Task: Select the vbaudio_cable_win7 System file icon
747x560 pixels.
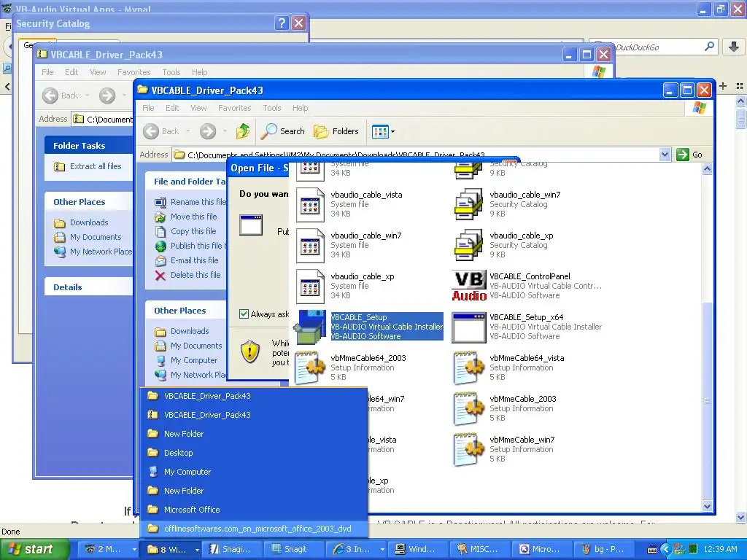Action: (310, 246)
